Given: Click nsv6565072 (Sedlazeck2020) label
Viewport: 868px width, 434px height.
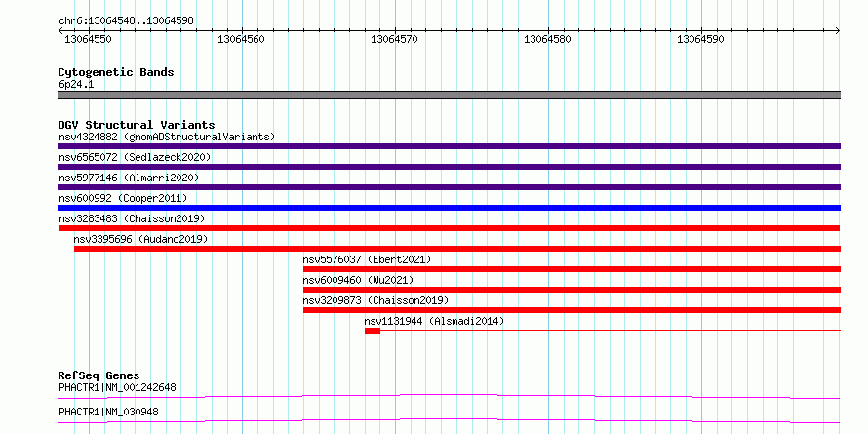Looking at the screenshot, I should pyautogui.click(x=135, y=157).
